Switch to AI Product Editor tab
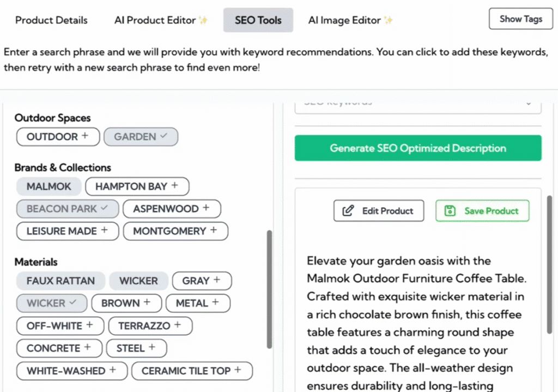Viewport: 558px width, 392px height. (x=161, y=20)
